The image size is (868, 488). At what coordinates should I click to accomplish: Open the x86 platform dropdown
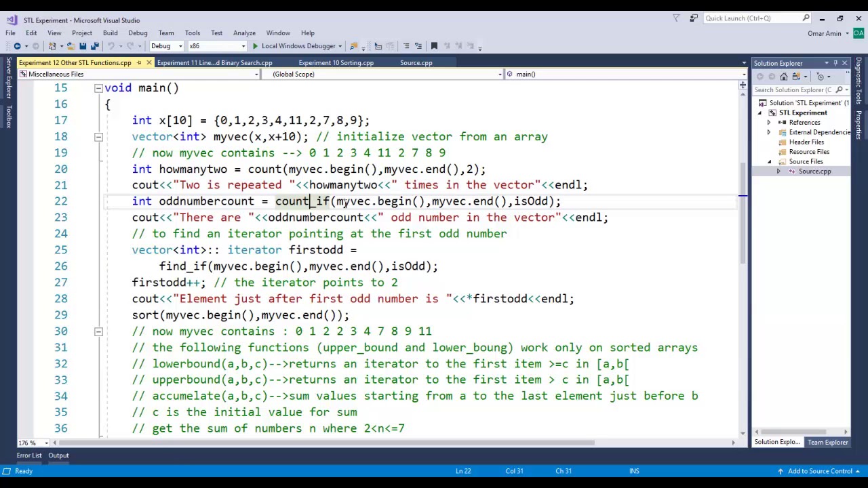[243, 46]
